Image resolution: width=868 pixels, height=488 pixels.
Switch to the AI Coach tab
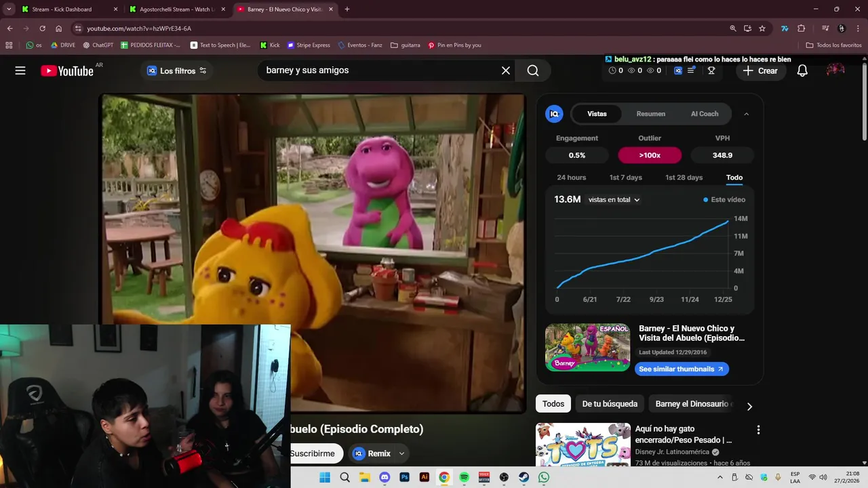tap(705, 114)
